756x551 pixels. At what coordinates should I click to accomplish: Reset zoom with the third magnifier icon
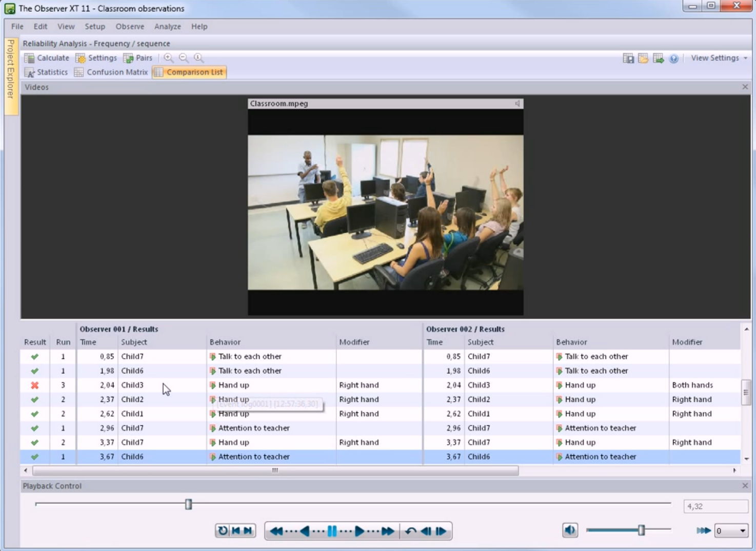tap(199, 58)
